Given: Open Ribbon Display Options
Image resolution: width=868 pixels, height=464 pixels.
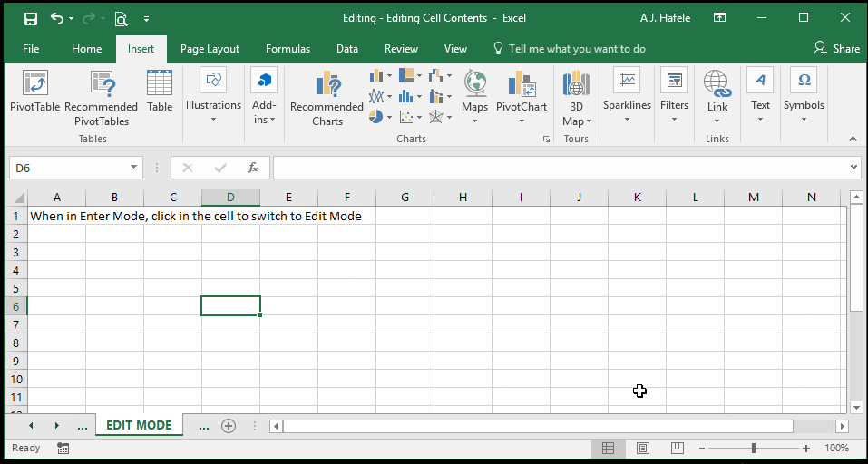Looking at the screenshot, I should pyautogui.click(x=719, y=18).
